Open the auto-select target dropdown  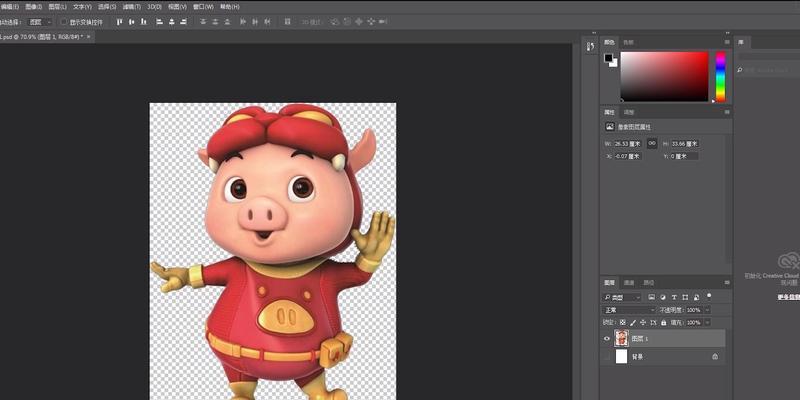[41, 22]
